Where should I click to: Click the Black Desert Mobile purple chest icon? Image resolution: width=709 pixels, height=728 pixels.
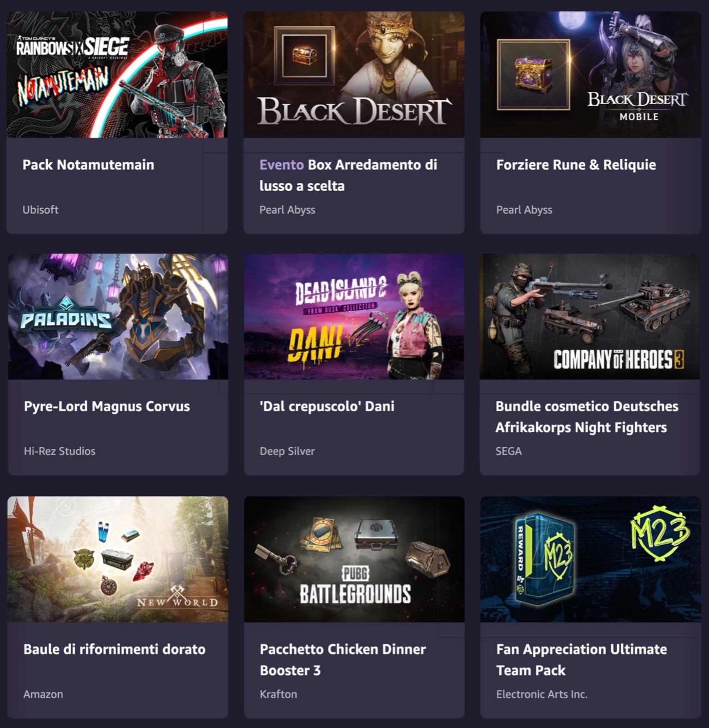pyautogui.click(x=533, y=75)
